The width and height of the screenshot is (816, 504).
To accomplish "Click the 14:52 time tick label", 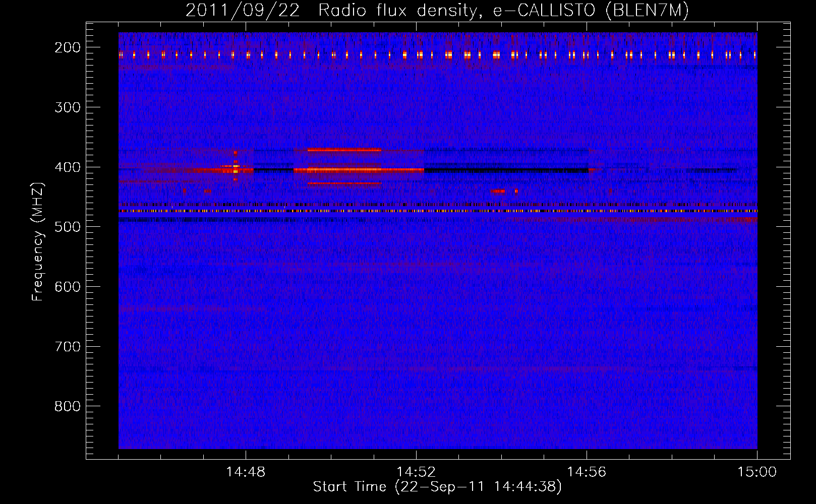I will tap(416, 472).
